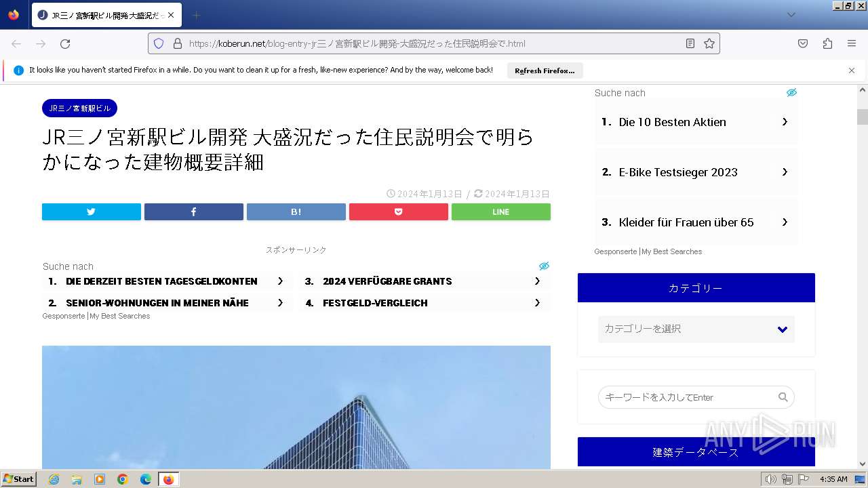Click the Firefox logo icon in the title bar
This screenshot has width=868, height=488.
(x=14, y=15)
